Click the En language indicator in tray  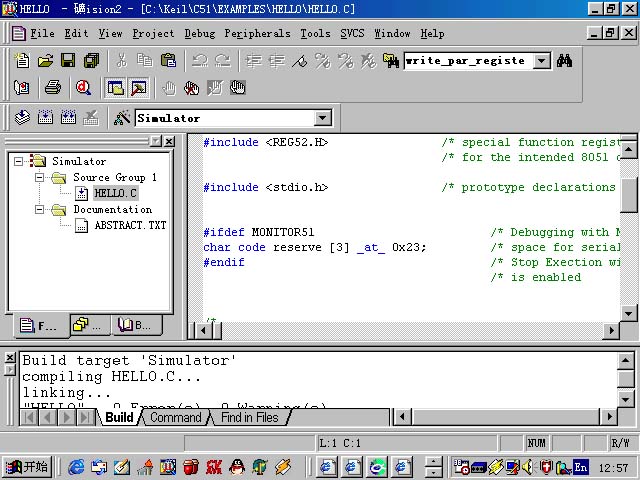point(581,467)
